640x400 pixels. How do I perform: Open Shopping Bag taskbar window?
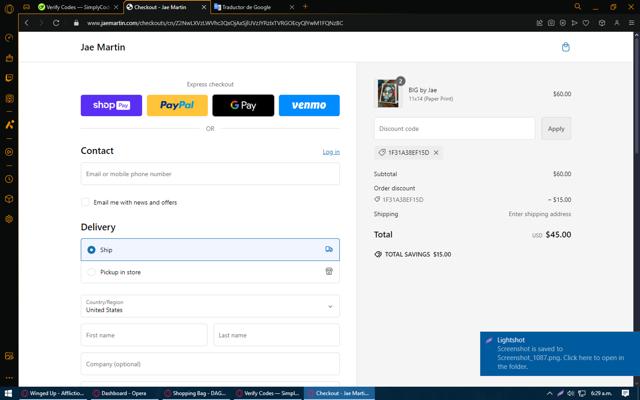tap(196, 393)
